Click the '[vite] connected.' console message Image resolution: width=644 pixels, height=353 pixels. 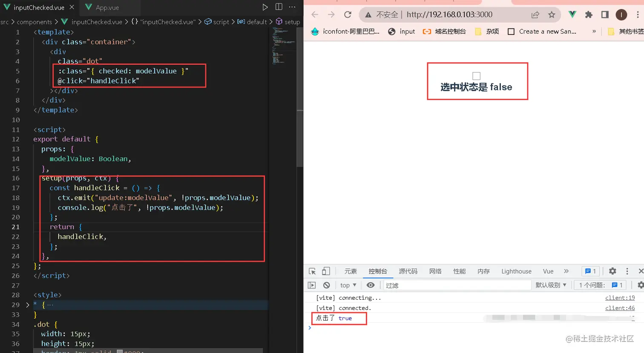(343, 308)
